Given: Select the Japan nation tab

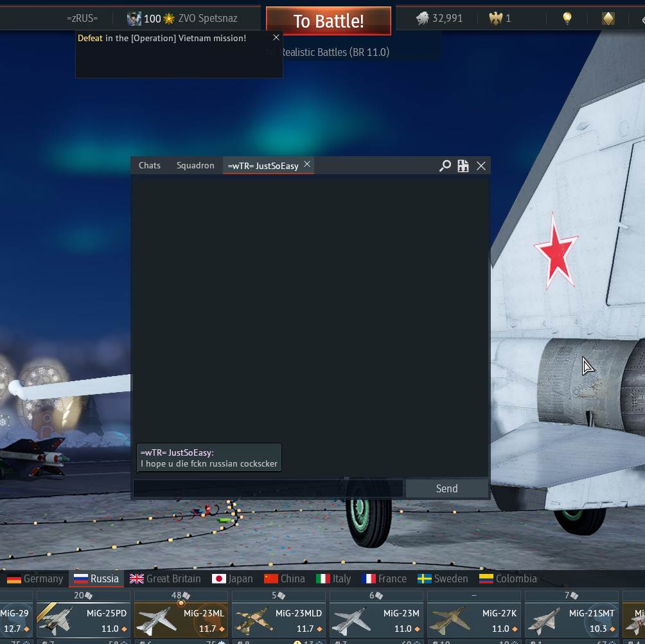Looking at the screenshot, I should click(233, 578).
